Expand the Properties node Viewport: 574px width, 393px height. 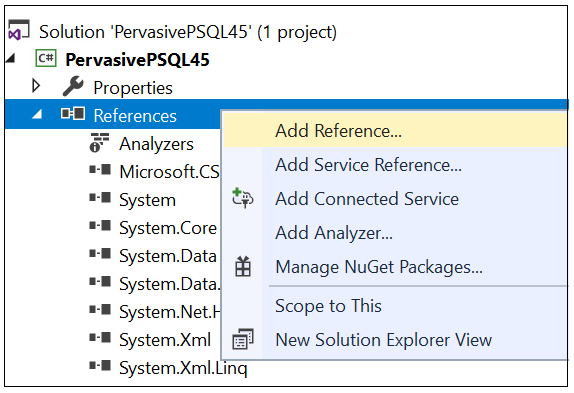(36, 86)
